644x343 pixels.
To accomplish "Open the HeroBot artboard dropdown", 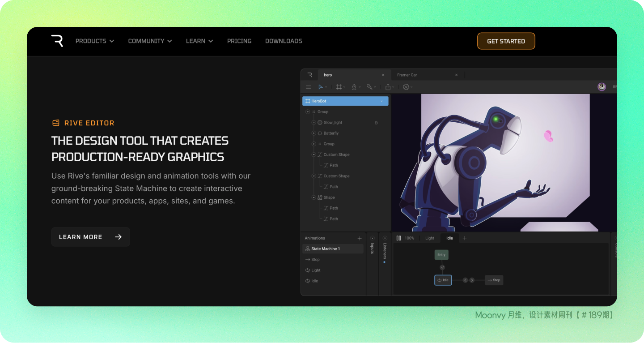I will tap(381, 101).
